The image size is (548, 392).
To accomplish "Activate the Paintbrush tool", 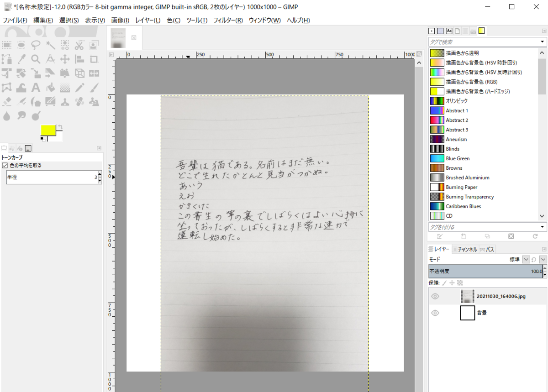I will point(95,88).
